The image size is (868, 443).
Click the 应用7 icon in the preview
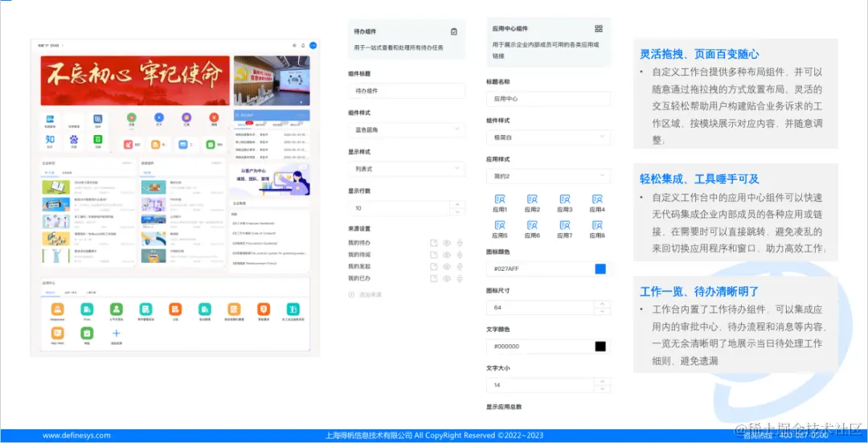click(x=565, y=225)
